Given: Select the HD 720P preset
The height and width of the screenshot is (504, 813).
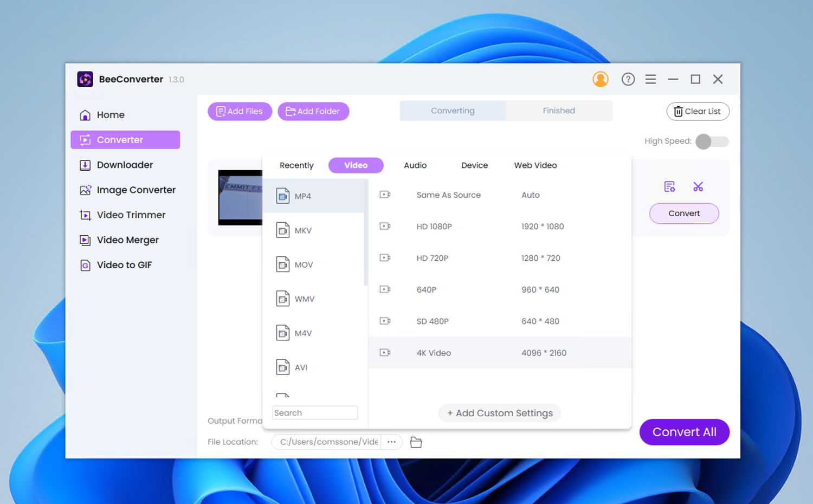Looking at the screenshot, I should coord(500,258).
